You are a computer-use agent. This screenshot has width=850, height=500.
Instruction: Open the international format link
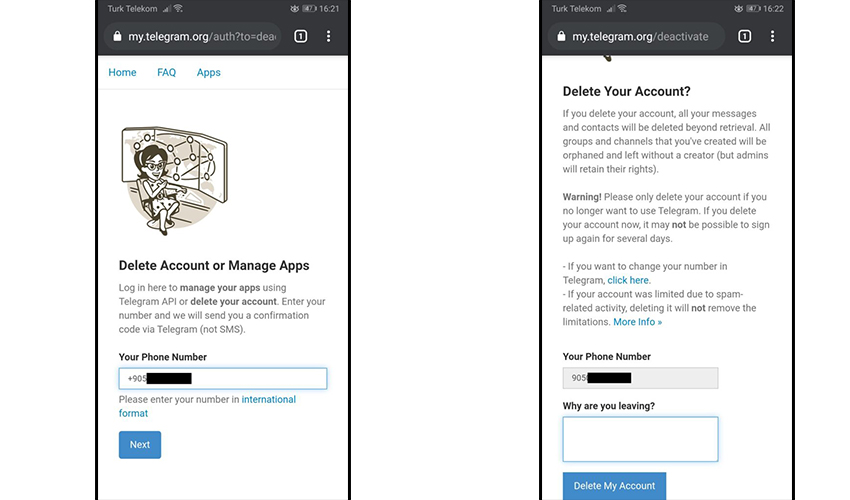[x=268, y=399]
